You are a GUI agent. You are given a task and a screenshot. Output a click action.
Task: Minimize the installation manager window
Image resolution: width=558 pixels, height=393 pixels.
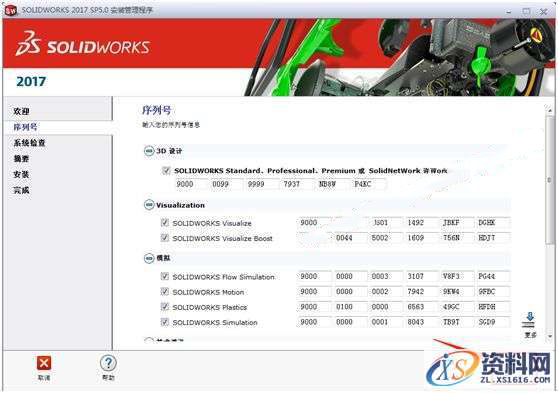tap(509, 11)
